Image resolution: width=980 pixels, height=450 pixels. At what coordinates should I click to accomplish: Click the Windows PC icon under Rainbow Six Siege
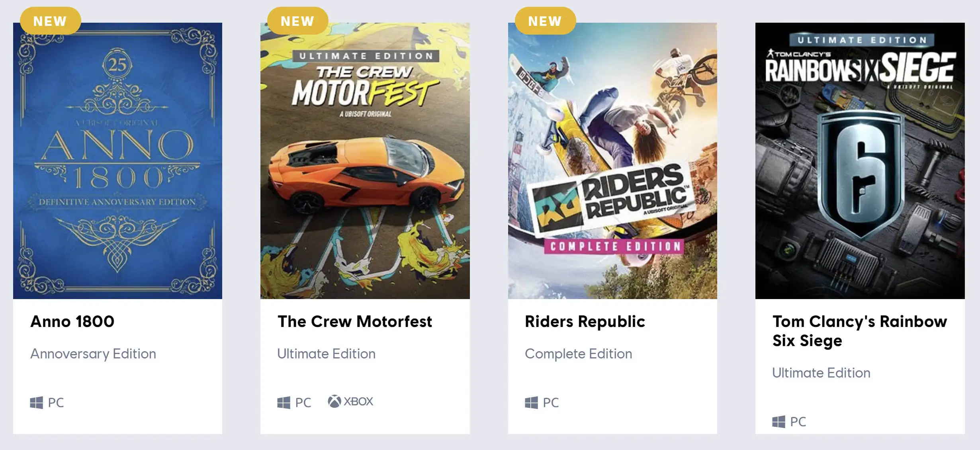(x=779, y=422)
